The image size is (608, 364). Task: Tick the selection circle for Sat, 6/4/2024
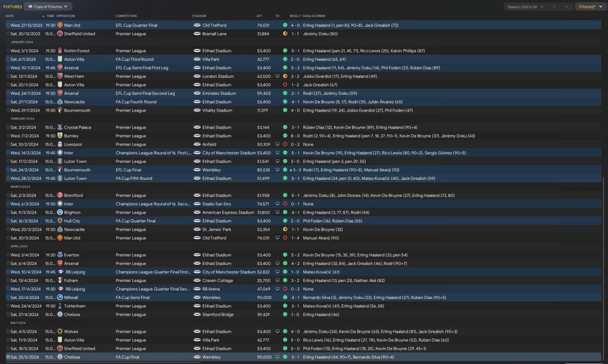pyautogui.click(x=8, y=264)
